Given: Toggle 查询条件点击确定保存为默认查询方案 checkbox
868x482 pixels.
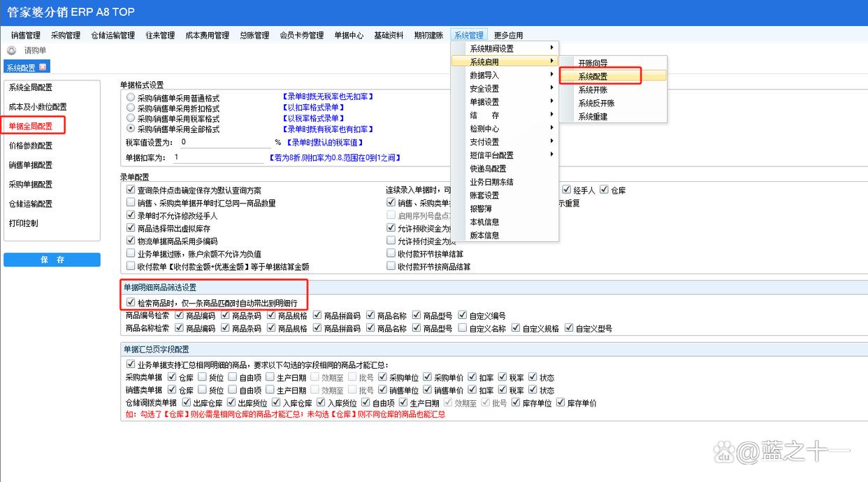Looking at the screenshot, I should click(131, 190).
